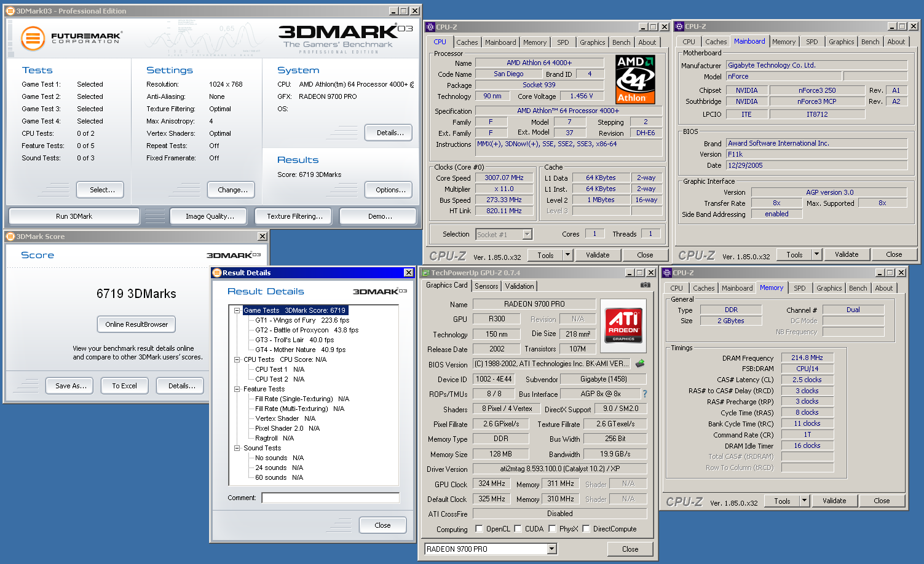Viewport: 924px width, 564px height.
Task: Click the BIOS Version field in GPU-Z
Action: tap(551, 364)
